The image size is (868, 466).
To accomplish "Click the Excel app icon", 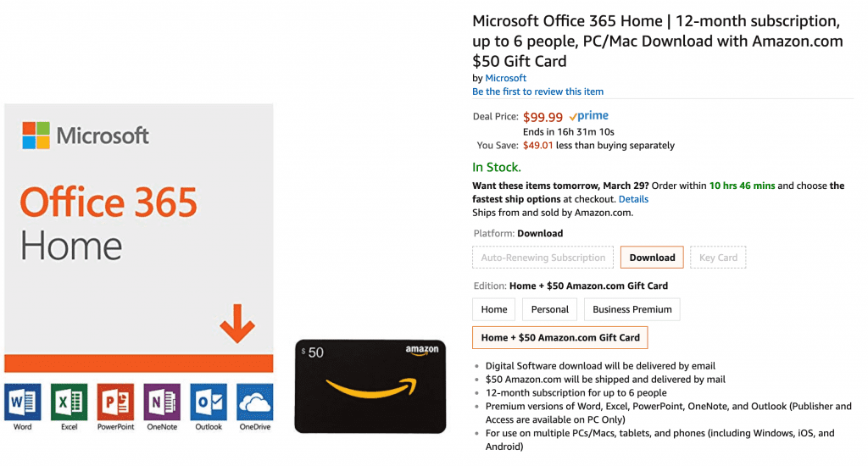I will pos(69,402).
